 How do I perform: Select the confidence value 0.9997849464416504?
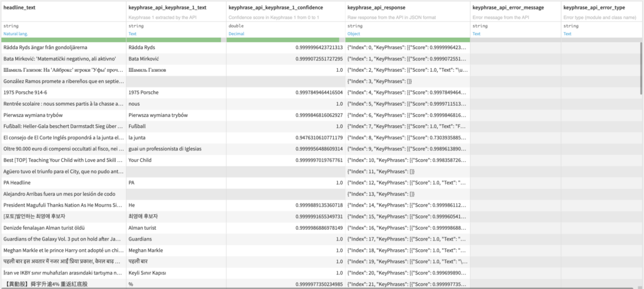(286, 93)
